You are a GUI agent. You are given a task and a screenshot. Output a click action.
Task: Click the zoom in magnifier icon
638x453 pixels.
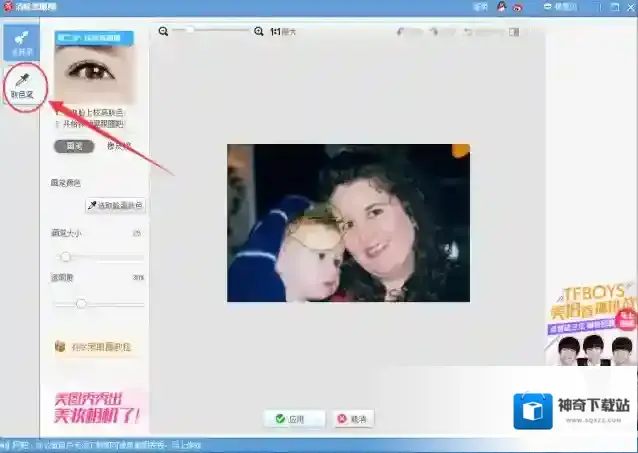coord(258,32)
